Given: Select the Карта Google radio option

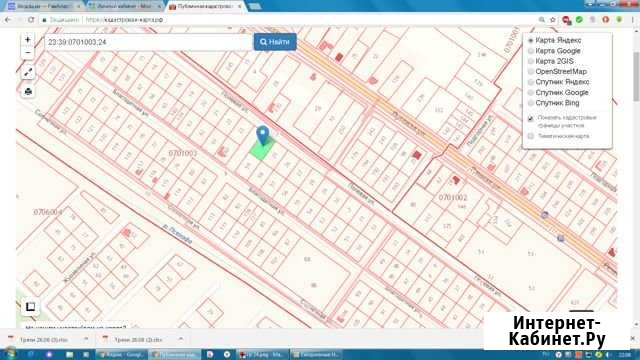Looking at the screenshot, I should 531,51.
